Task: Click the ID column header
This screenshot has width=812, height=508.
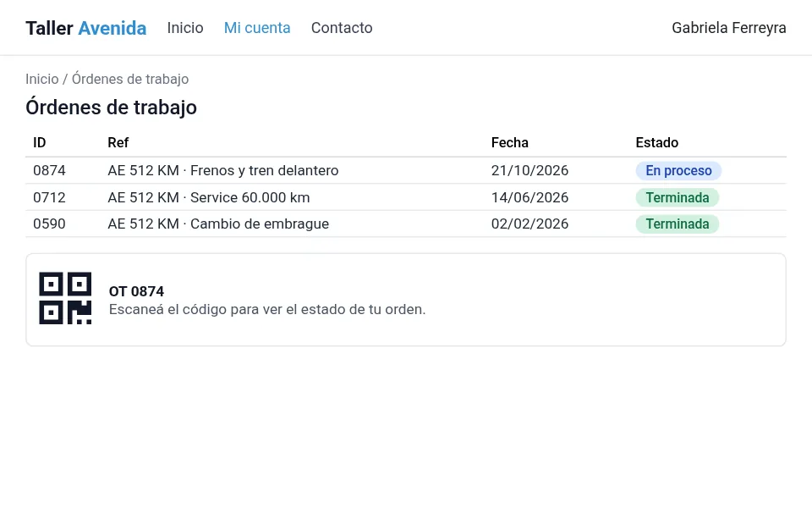Action: click(x=40, y=142)
